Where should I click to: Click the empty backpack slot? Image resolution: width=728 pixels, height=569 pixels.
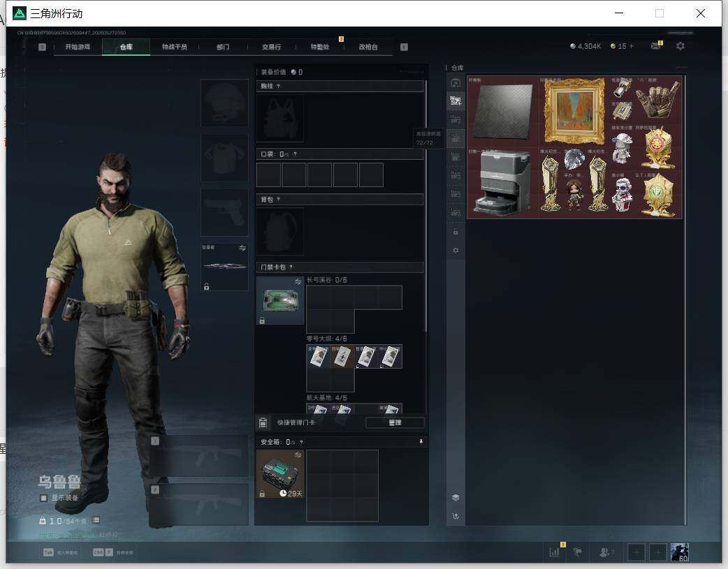(280, 232)
